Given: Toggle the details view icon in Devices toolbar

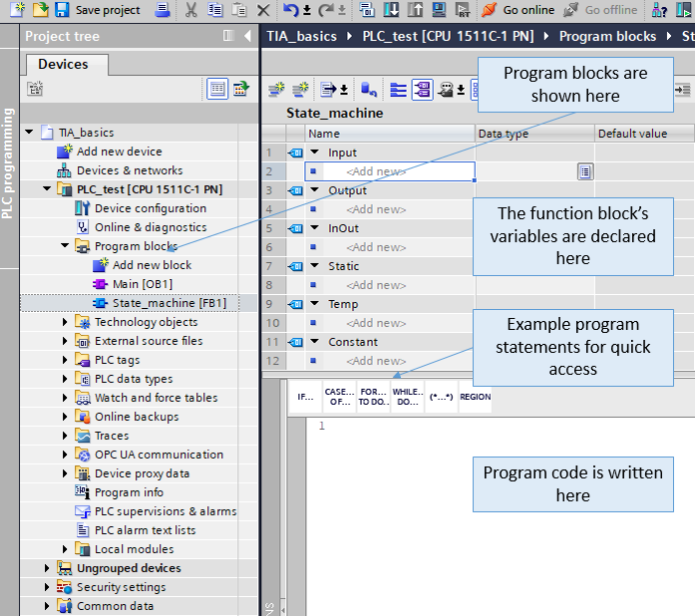Looking at the screenshot, I should tap(217, 89).
